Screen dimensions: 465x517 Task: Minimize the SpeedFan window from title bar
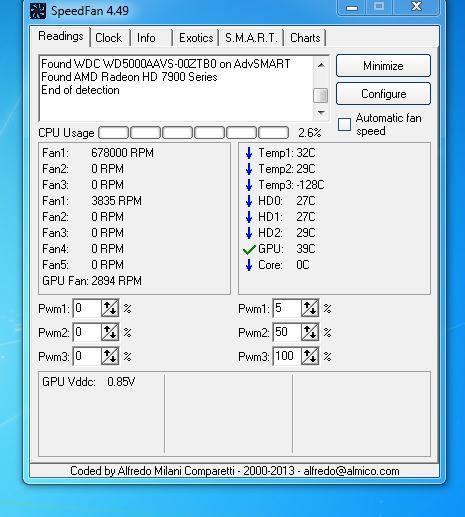tap(352, 7)
